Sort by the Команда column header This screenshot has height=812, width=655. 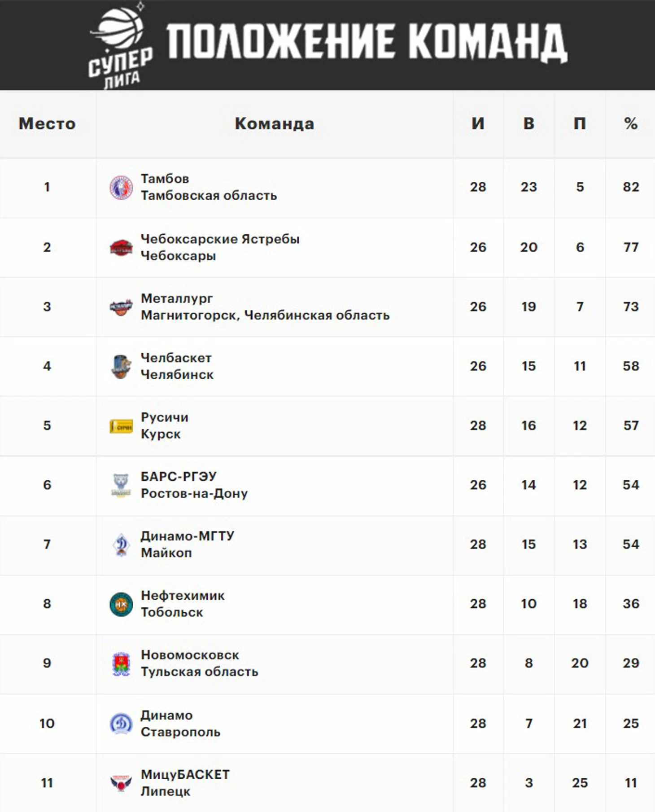tap(275, 123)
